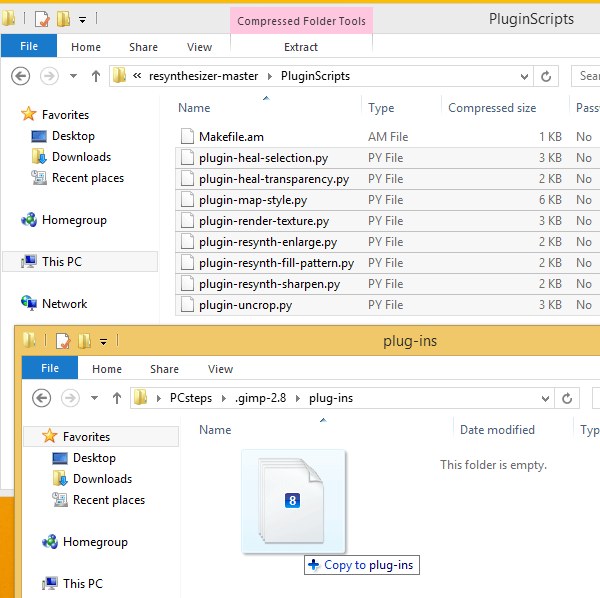The width and height of the screenshot is (600, 598).
Task: Open File menu in PluginScripts window
Action: click(x=29, y=46)
